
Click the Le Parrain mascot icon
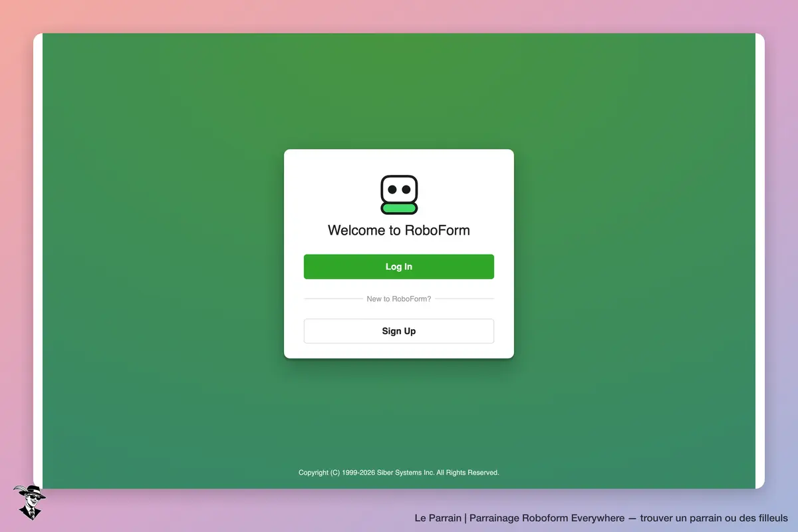pos(29,502)
